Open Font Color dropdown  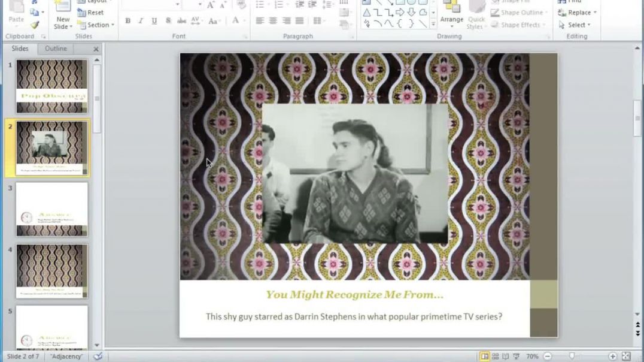click(244, 20)
